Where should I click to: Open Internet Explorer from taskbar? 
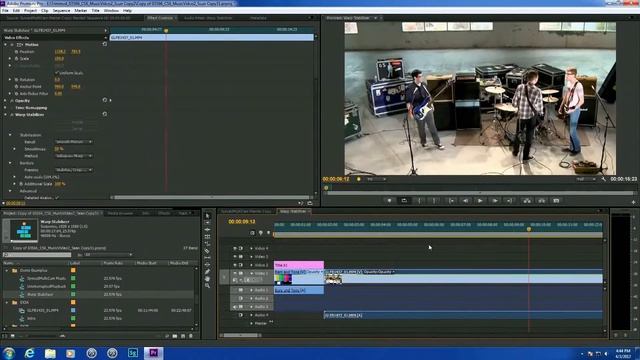(x=29, y=353)
